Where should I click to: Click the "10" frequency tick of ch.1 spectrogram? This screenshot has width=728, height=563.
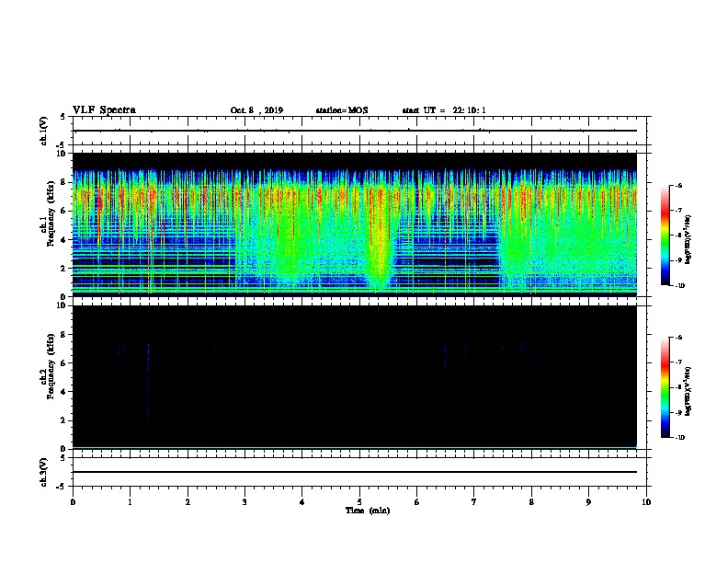click(x=62, y=154)
